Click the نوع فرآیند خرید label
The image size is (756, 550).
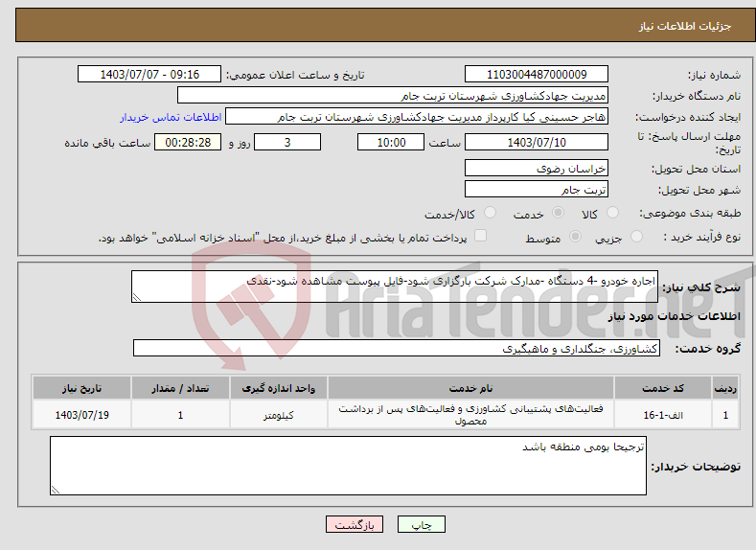702,237
